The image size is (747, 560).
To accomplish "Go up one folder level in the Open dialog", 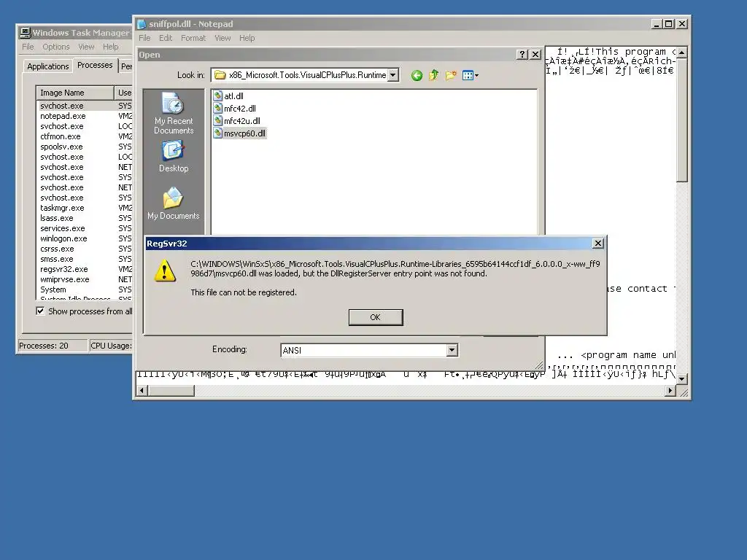I will 433,75.
